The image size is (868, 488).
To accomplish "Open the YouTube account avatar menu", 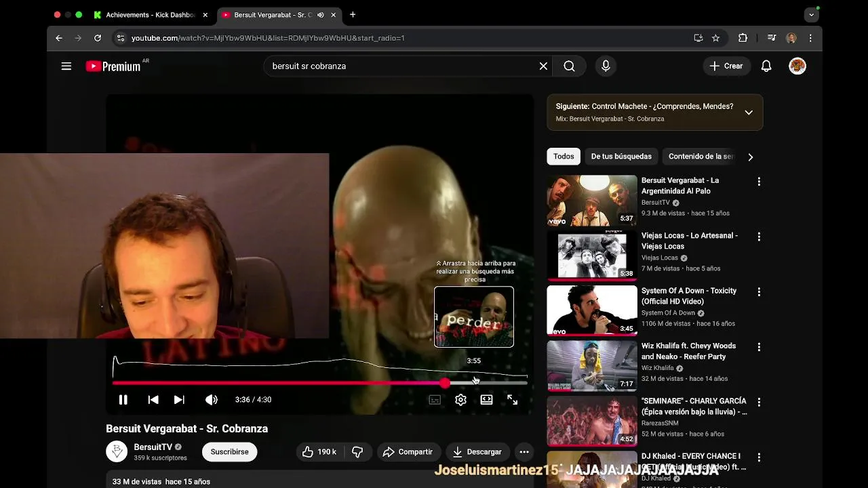I will (x=797, y=66).
